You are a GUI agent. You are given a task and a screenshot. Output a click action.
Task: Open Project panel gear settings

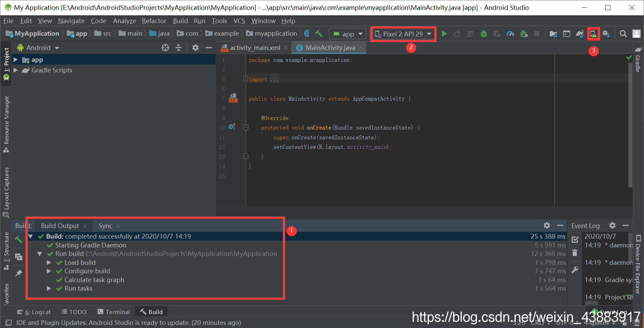[x=196, y=48]
